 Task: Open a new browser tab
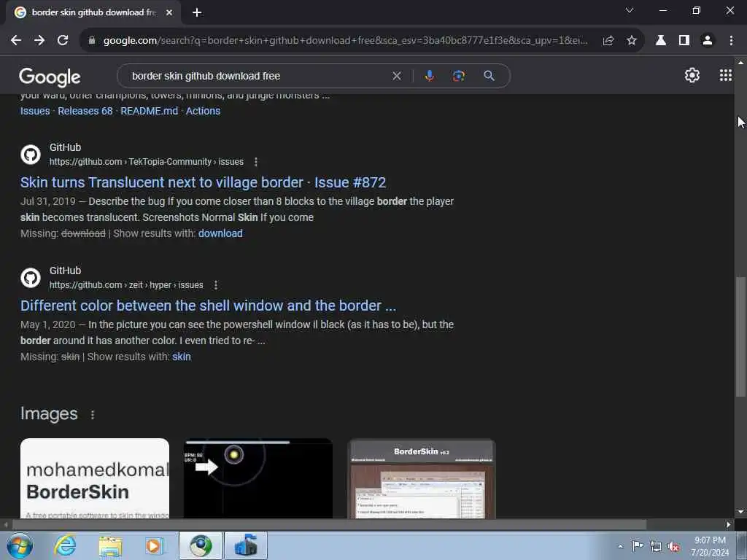click(197, 13)
